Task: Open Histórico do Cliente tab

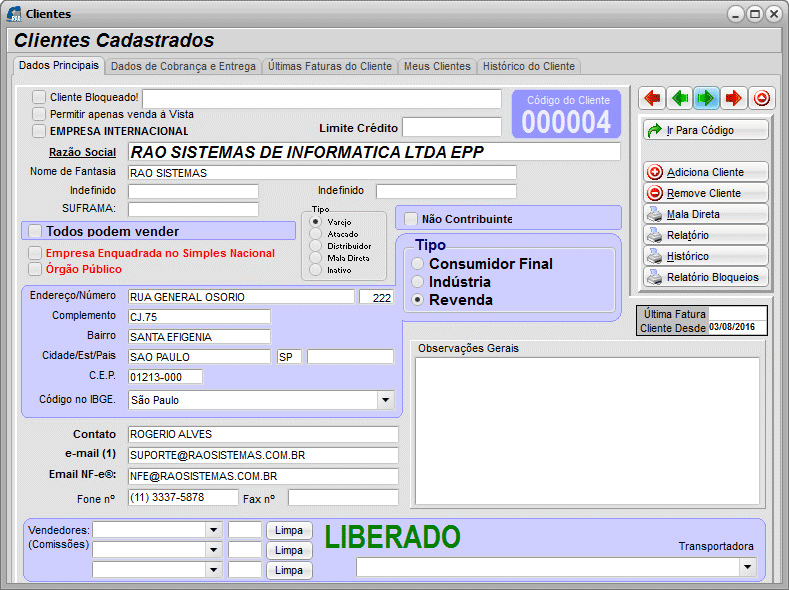Action: [x=529, y=66]
